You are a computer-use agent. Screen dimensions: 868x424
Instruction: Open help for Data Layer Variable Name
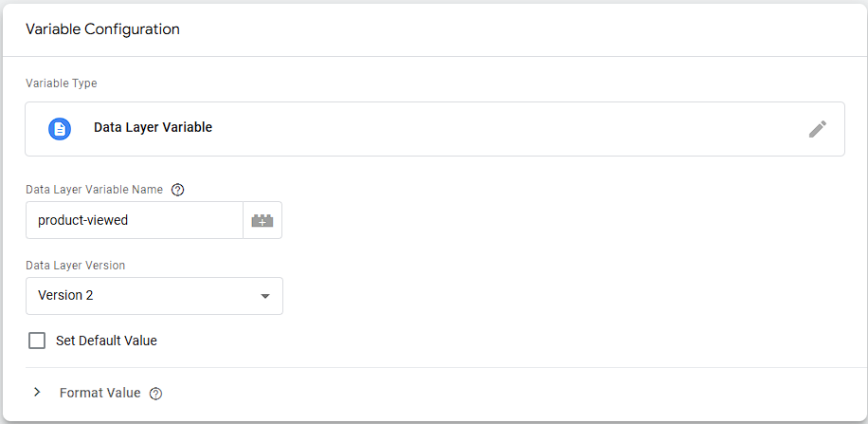(177, 190)
